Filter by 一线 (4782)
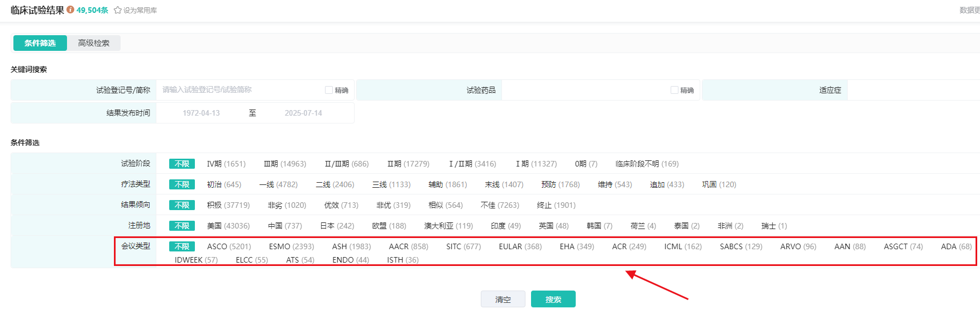 click(x=279, y=184)
